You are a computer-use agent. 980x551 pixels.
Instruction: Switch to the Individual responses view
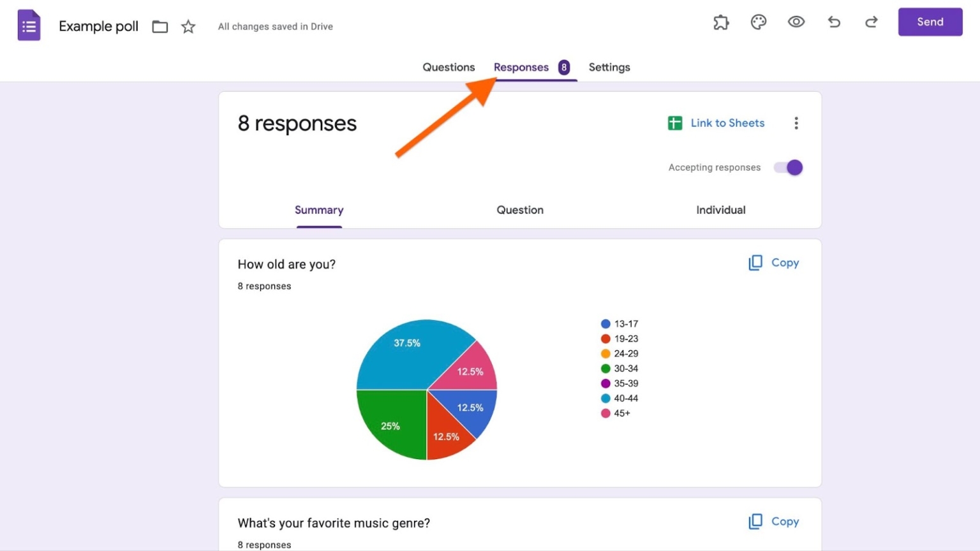[721, 210]
